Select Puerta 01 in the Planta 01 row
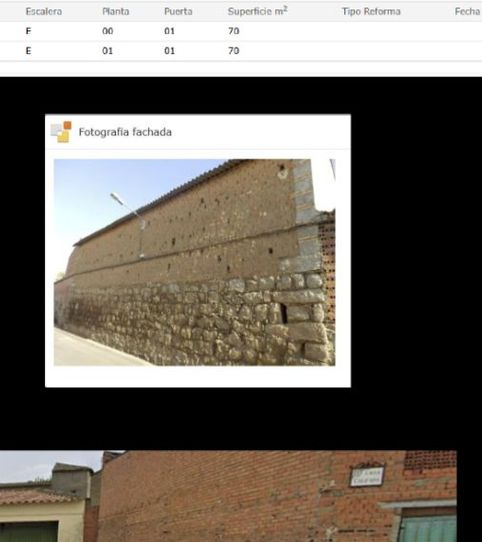The height and width of the screenshot is (542, 482). click(x=169, y=51)
